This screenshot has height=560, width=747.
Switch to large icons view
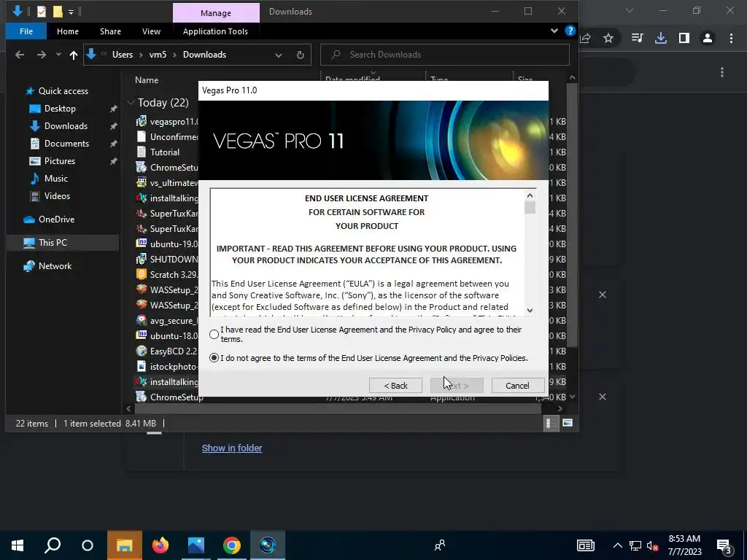coord(568,423)
